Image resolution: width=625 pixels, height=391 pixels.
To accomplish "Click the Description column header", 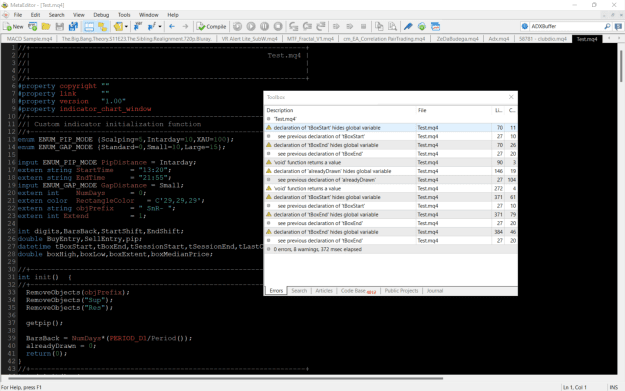I will click(340, 110).
